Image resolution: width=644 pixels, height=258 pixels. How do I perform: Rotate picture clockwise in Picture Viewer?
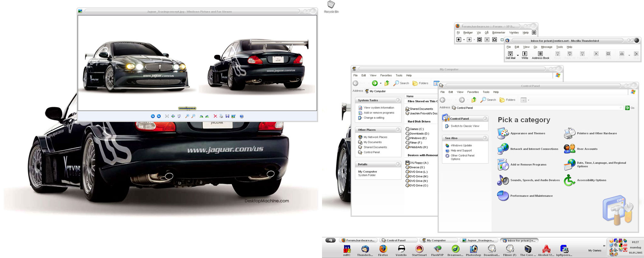point(201,116)
